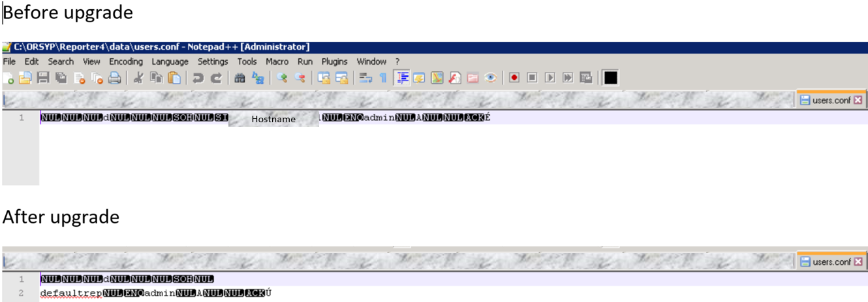Close users.conf tab in After upgrade view
Image resolution: width=868 pixels, height=302 pixels.
click(858, 261)
